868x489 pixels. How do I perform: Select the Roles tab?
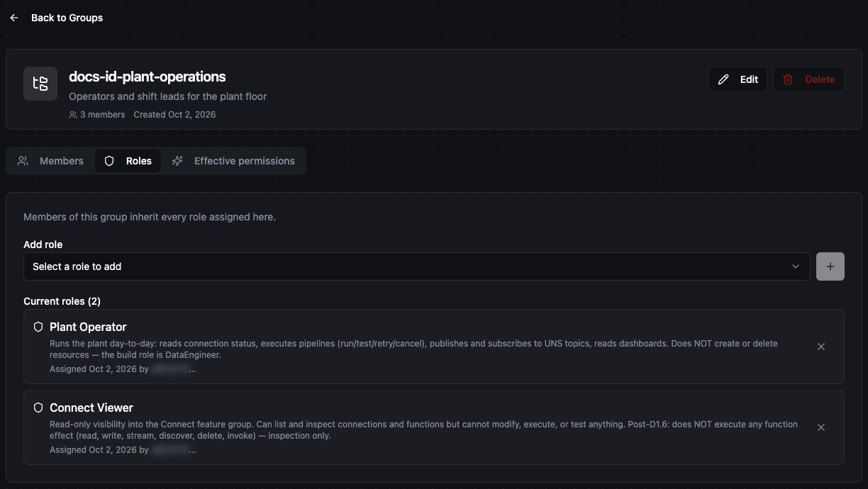128,161
